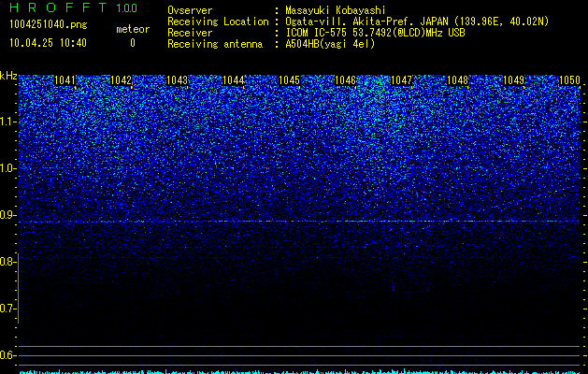
Task: Click the horizontal carrier line near 0.89 kHz
Action: point(299,222)
